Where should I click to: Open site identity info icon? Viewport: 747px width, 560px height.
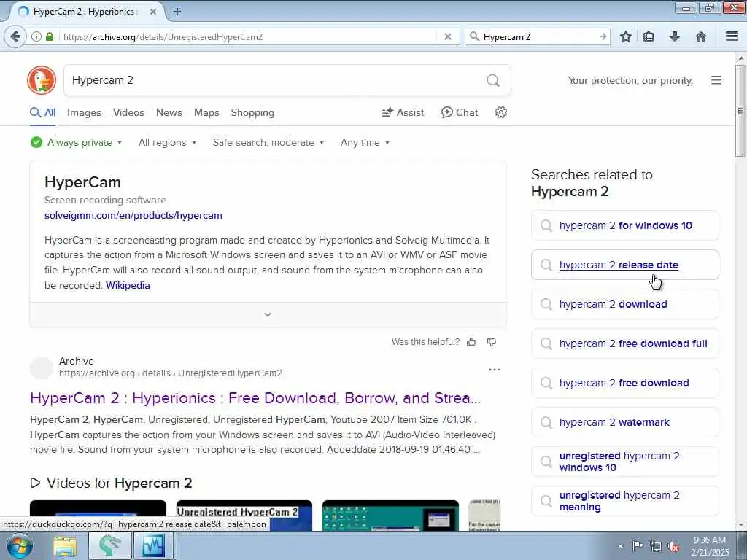pyautogui.click(x=36, y=36)
